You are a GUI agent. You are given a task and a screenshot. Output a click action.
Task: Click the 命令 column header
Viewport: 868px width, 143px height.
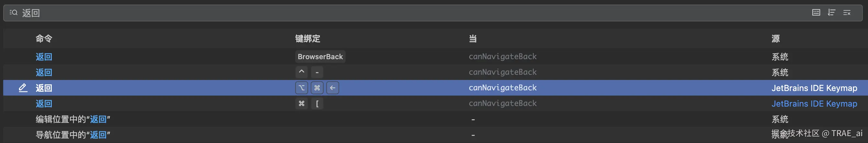click(44, 39)
